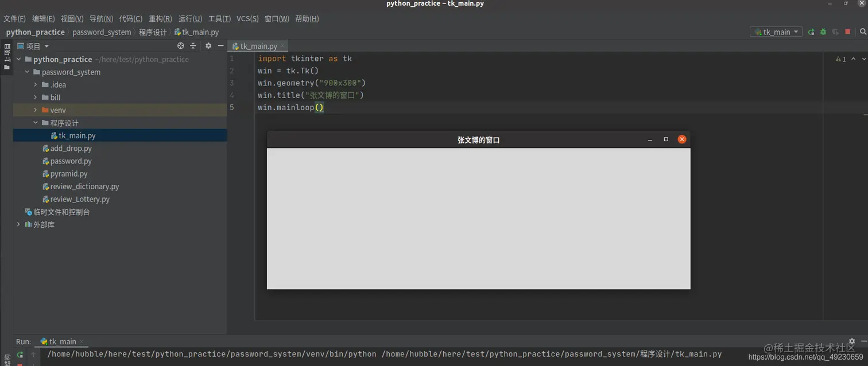Open the VCS(S) menu
The width and height of the screenshot is (868, 366).
click(247, 19)
